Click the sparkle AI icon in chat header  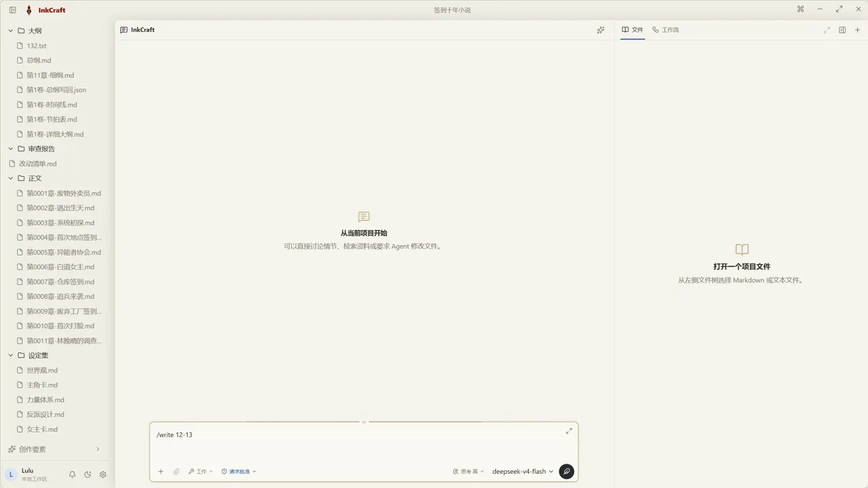(600, 30)
